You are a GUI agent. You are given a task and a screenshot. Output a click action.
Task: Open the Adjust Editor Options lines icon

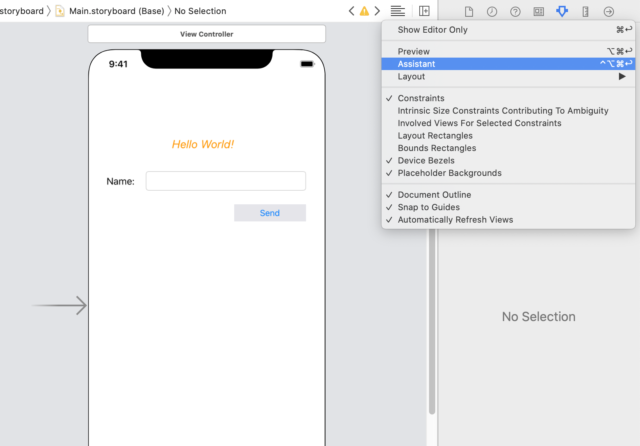398,11
